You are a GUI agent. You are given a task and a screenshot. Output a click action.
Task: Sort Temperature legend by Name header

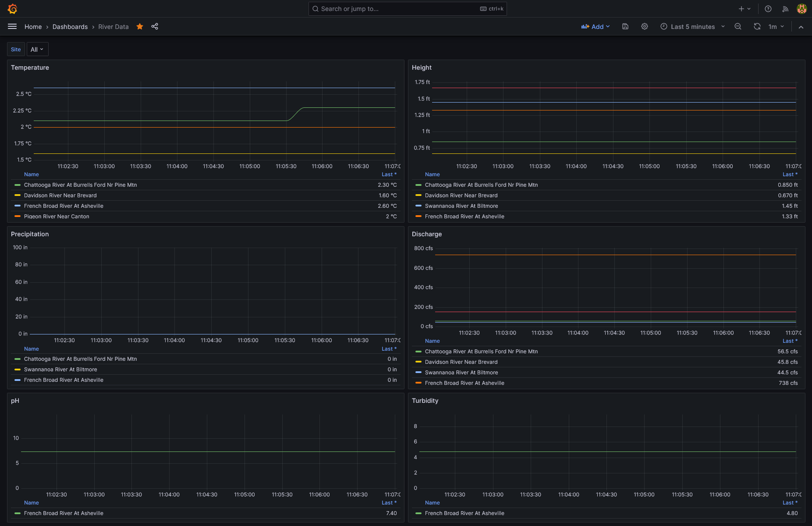coord(32,174)
